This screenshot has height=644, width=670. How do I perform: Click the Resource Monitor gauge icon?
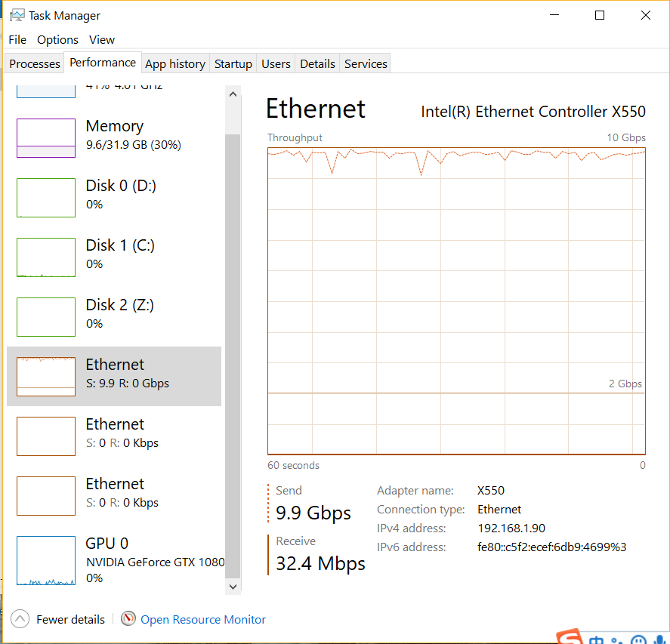tap(128, 618)
